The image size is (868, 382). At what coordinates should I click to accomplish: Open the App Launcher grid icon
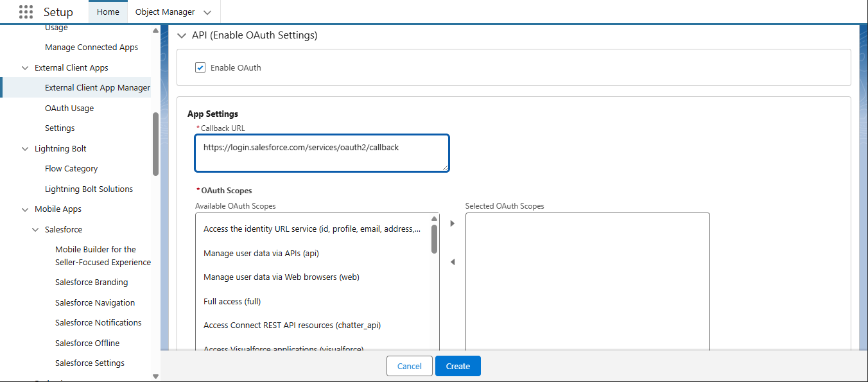pos(26,12)
